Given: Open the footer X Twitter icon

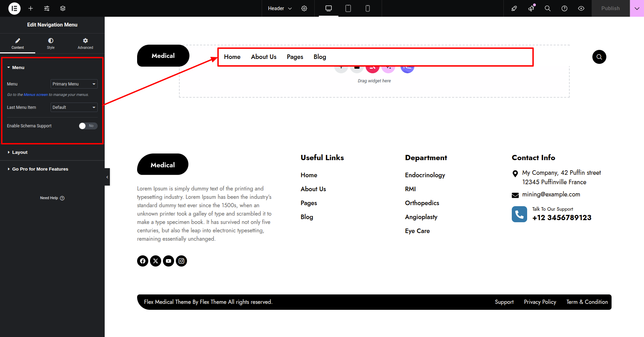Looking at the screenshot, I should pos(156,261).
